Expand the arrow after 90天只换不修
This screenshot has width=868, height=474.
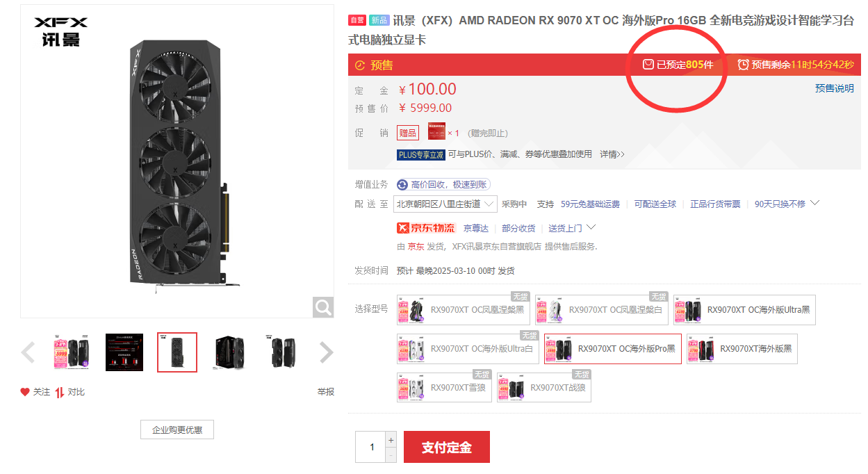tap(815, 203)
